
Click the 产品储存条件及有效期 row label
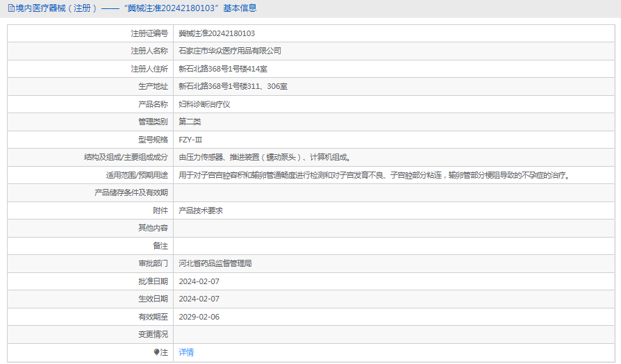(x=131, y=192)
